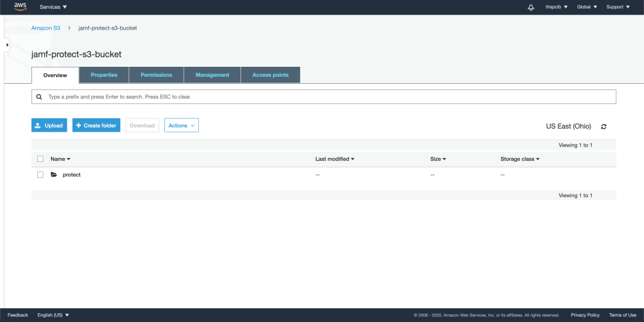Screen dimensions: 644x322
Task: Select the checkbox for protect folder
Action: click(x=40, y=175)
